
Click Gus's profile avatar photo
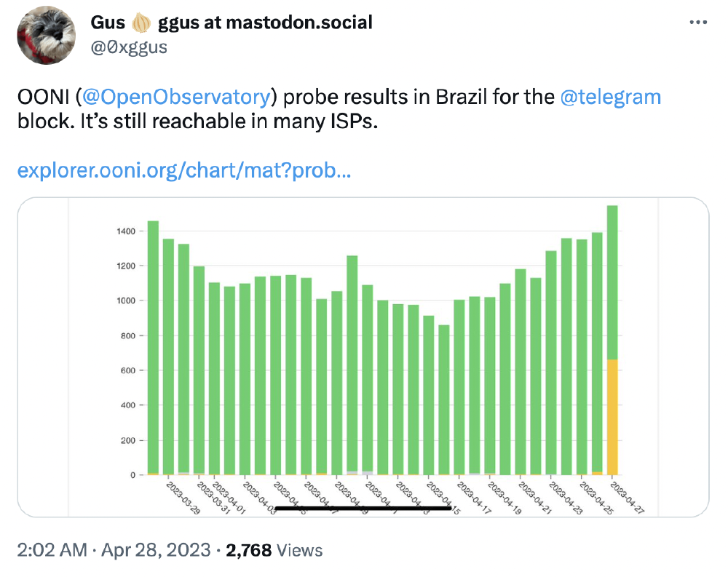coord(45,33)
